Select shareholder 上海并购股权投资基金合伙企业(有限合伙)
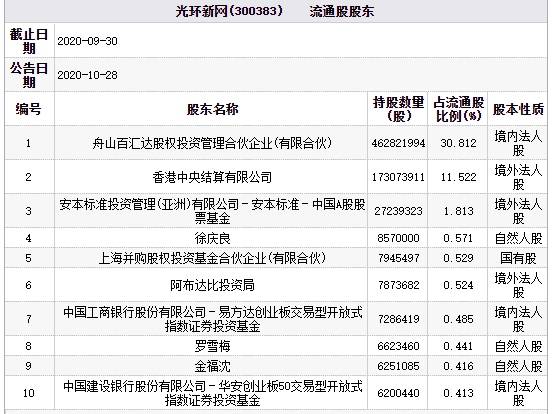The height and width of the screenshot is (414, 553). tap(212, 258)
